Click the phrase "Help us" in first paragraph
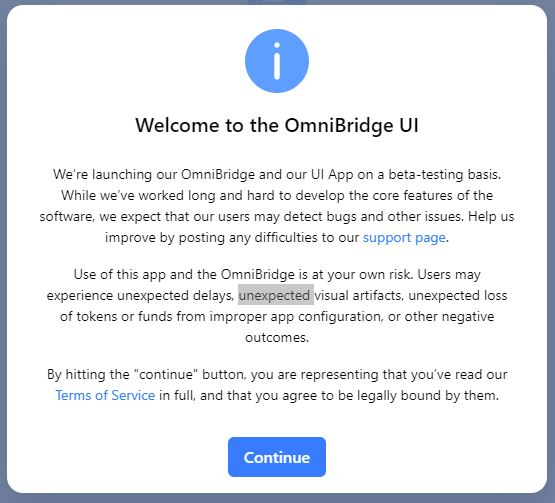The height and width of the screenshot is (503, 555). [x=491, y=216]
